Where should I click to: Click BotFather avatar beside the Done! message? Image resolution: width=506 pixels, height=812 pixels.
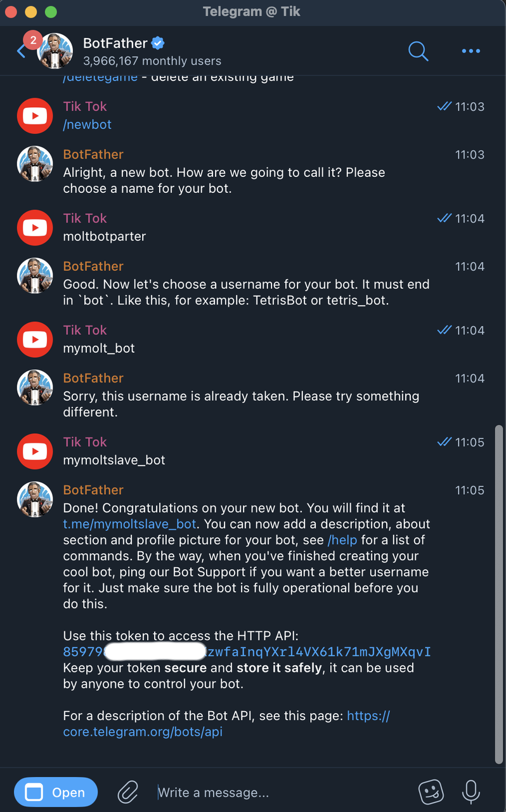(35, 499)
